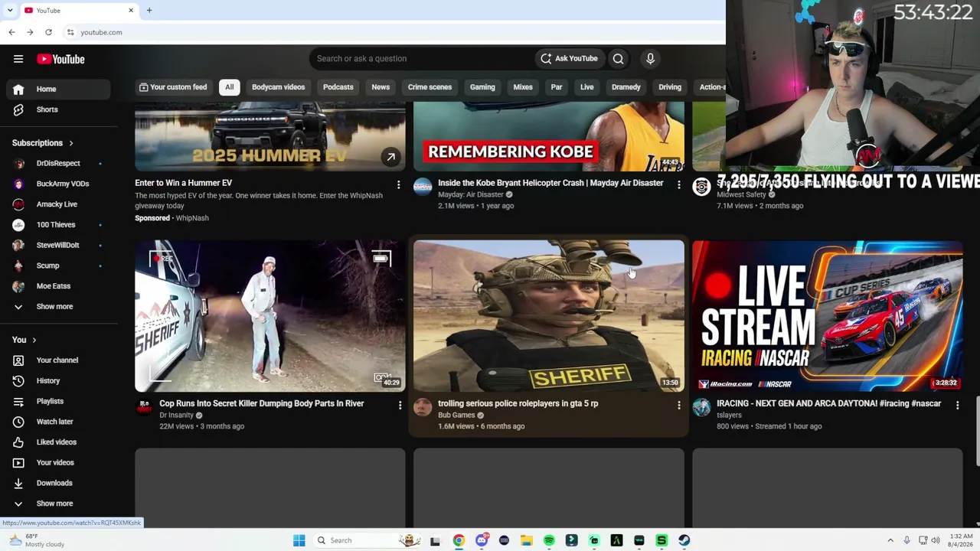
Task: Open the 'Your custom feed' chip
Action: (x=173, y=87)
